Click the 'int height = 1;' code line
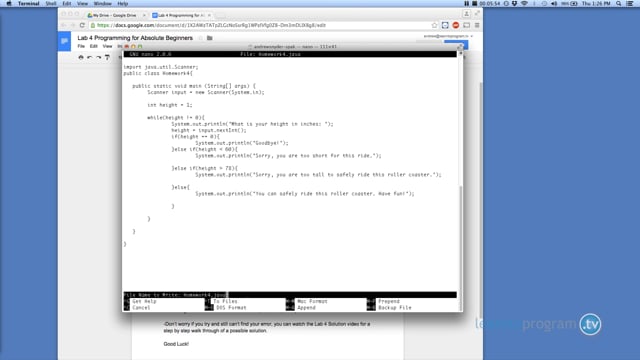Screen dimensions: 640x360 point(170,105)
